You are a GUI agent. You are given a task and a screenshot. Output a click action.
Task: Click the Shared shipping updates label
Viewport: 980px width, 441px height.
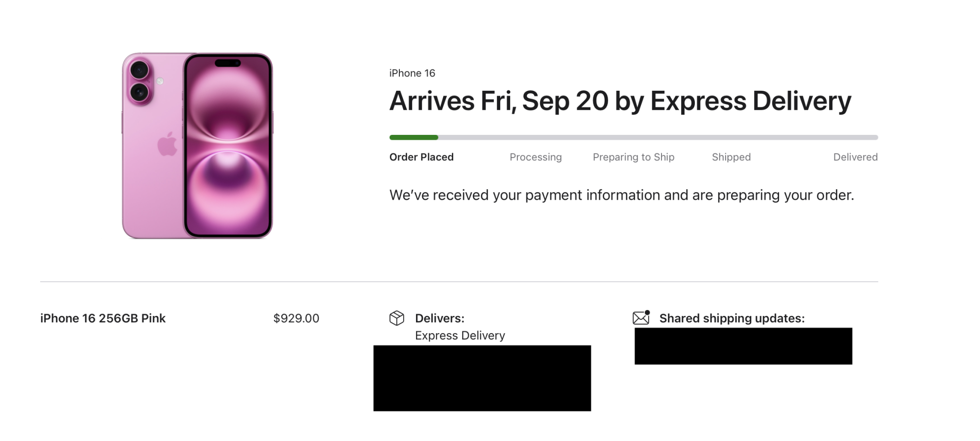pos(732,318)
